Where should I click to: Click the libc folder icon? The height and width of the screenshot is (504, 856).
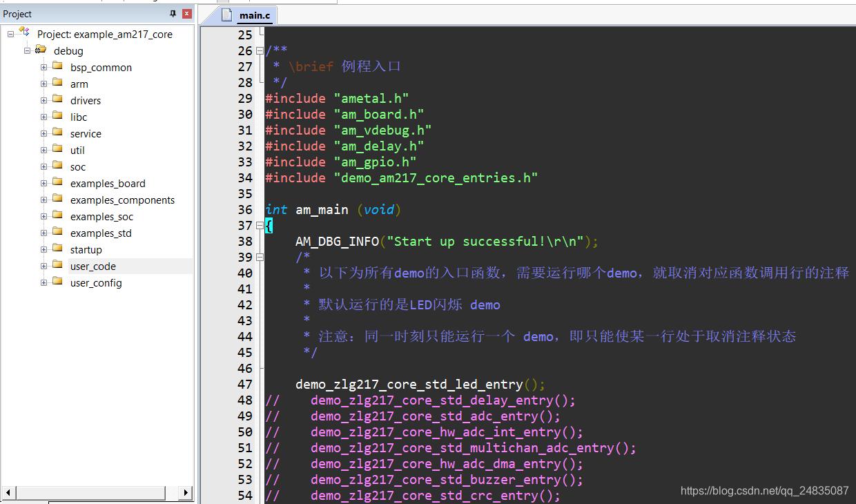click(57, 116)
